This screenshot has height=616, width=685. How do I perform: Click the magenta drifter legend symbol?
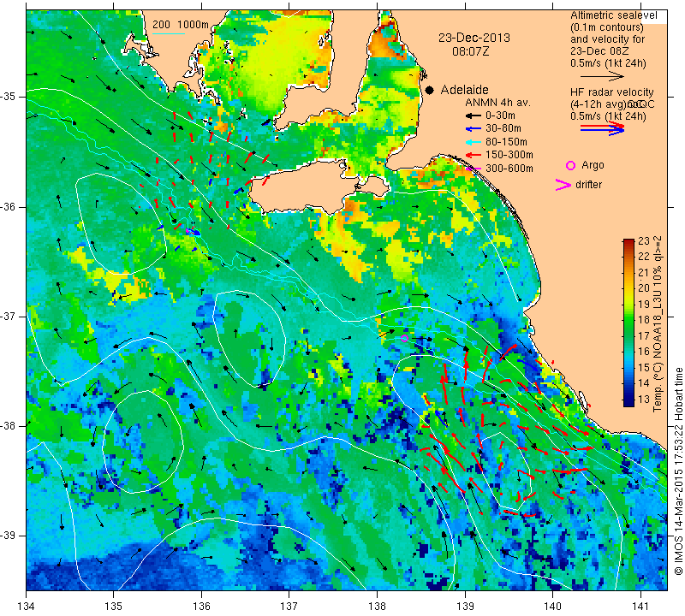coord(563,185)
